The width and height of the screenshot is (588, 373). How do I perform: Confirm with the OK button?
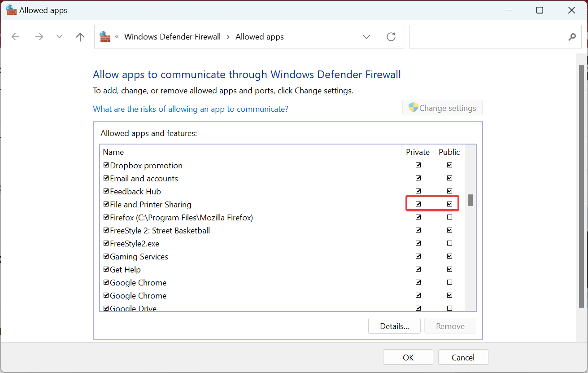tap(408, 358)
